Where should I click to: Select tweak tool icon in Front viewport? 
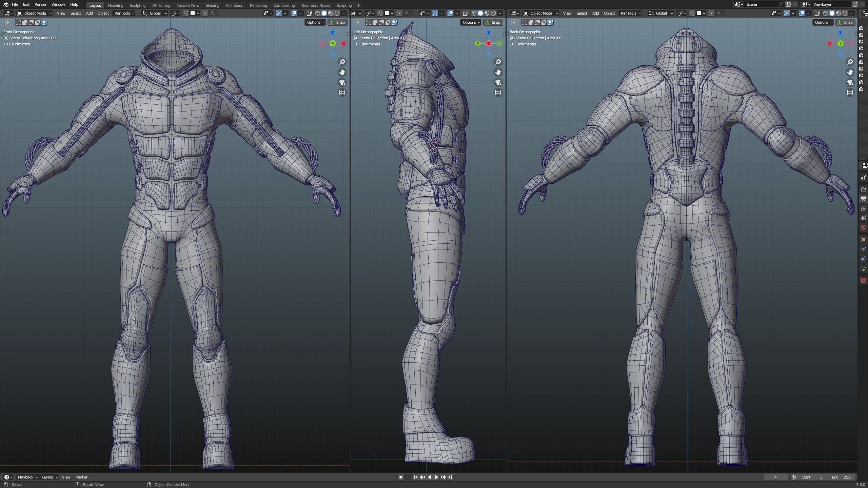(8, 22)
